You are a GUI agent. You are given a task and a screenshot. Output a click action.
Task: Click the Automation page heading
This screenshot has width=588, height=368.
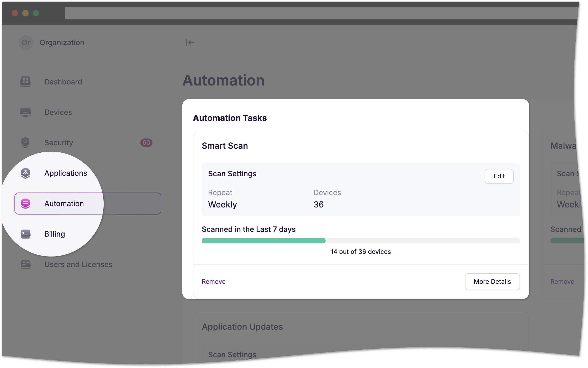pos(223,80)
